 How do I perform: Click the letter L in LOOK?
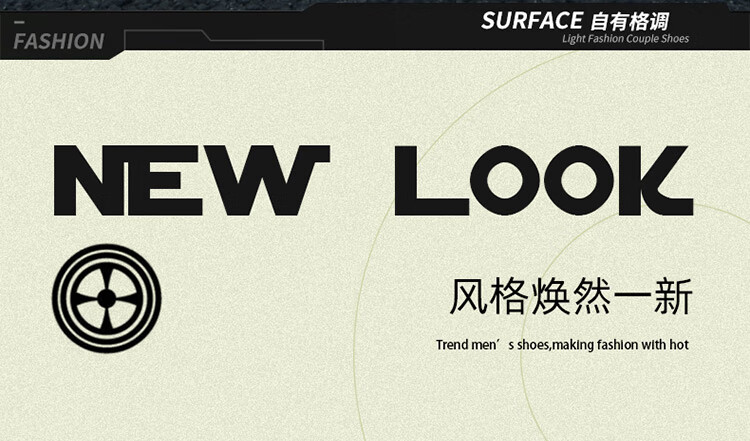coord(431,180)
